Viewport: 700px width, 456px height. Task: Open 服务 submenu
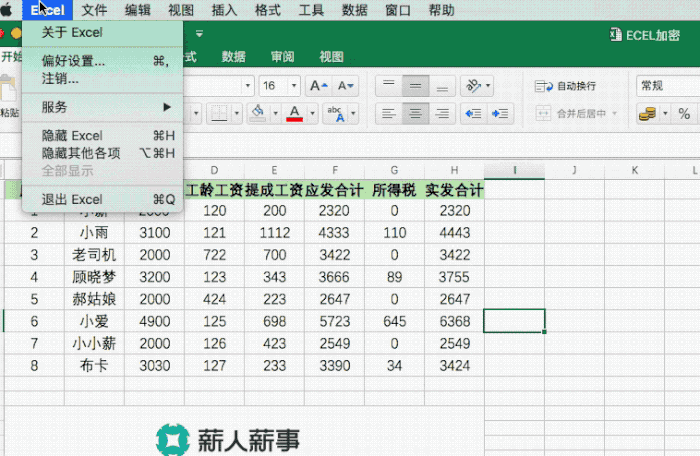click(102, 107)
